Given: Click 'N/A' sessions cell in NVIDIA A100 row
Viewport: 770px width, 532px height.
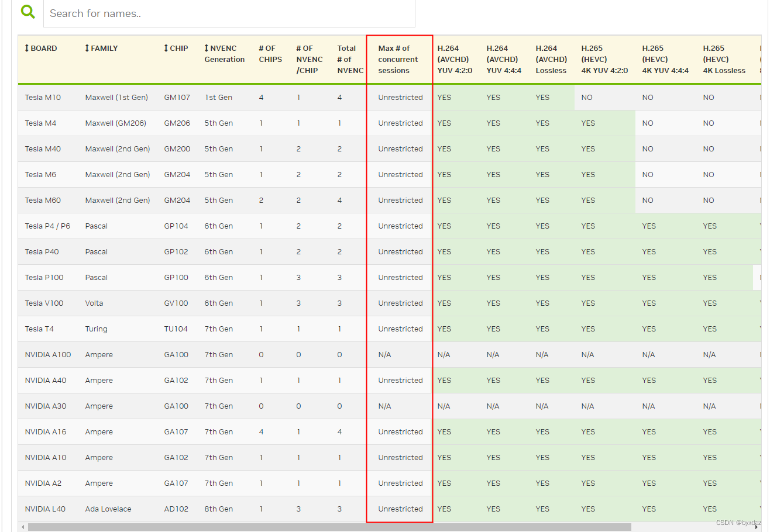Looking at the screenshot, I should (x=384, y=355).
